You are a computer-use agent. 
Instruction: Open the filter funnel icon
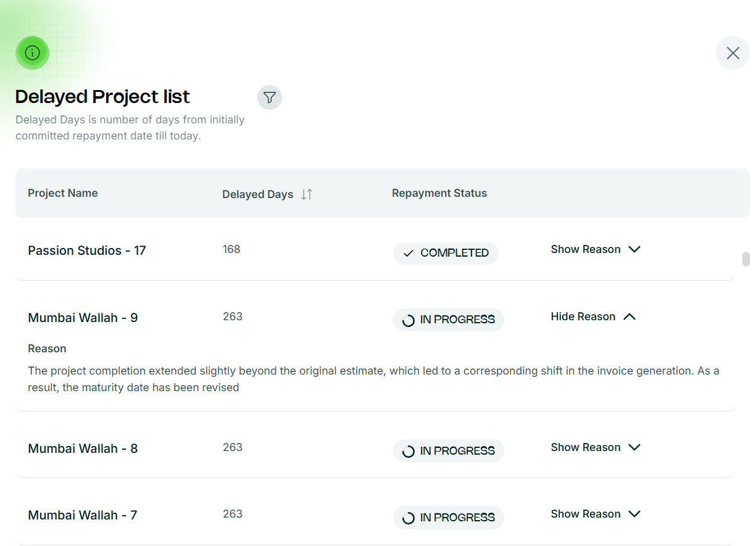[269, 97]
